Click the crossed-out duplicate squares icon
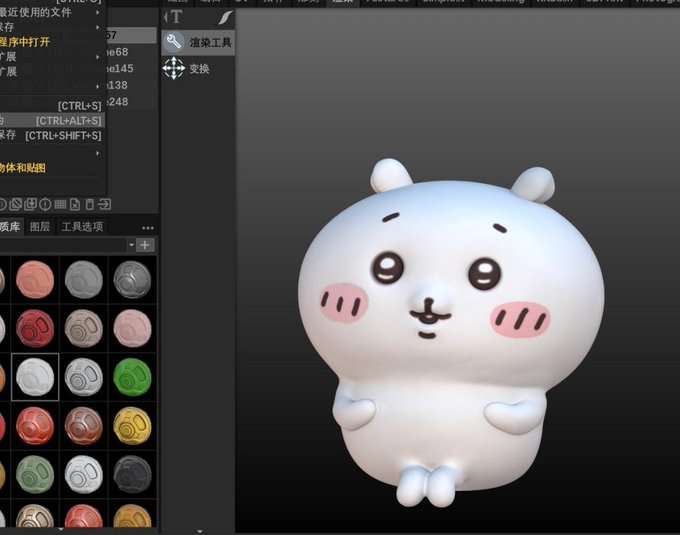Viewport: 680px width, 535px height. tap(16, 204)
